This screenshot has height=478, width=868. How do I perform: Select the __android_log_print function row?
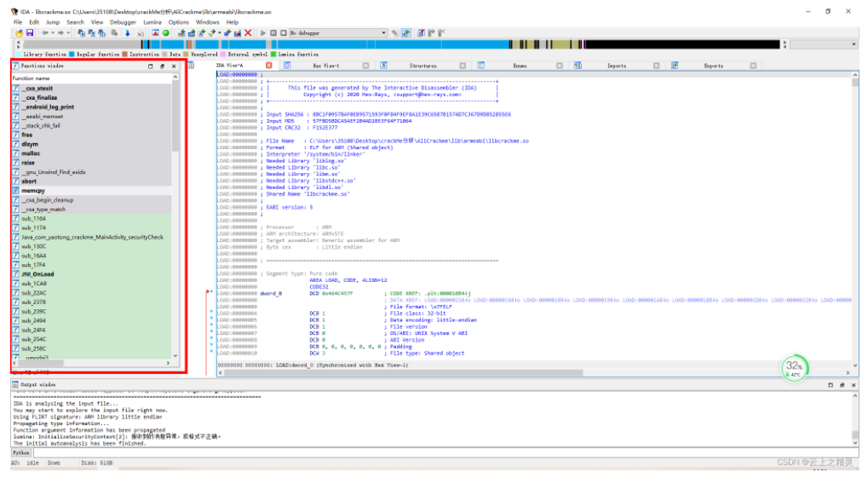click(x=91, y=107)
